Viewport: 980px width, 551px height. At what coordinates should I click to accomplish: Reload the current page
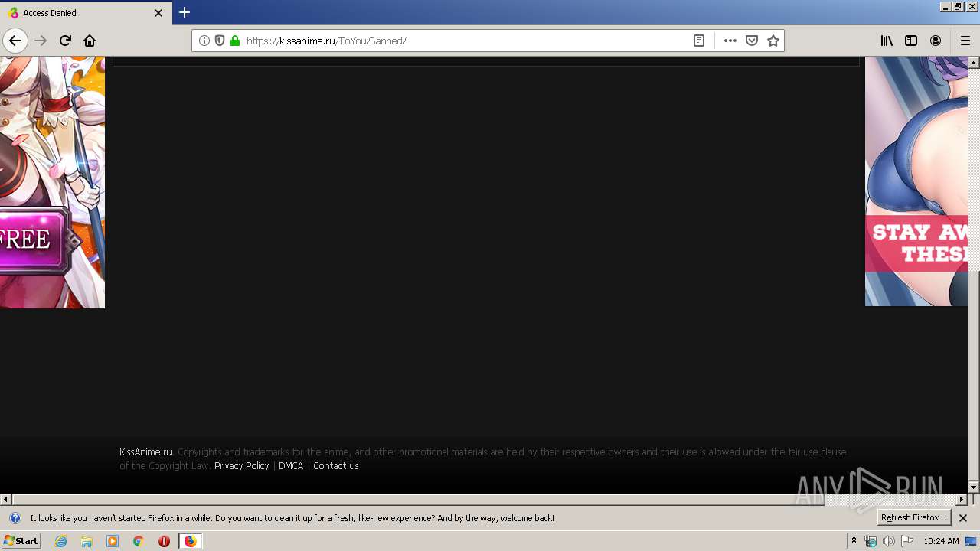point(66,41)
